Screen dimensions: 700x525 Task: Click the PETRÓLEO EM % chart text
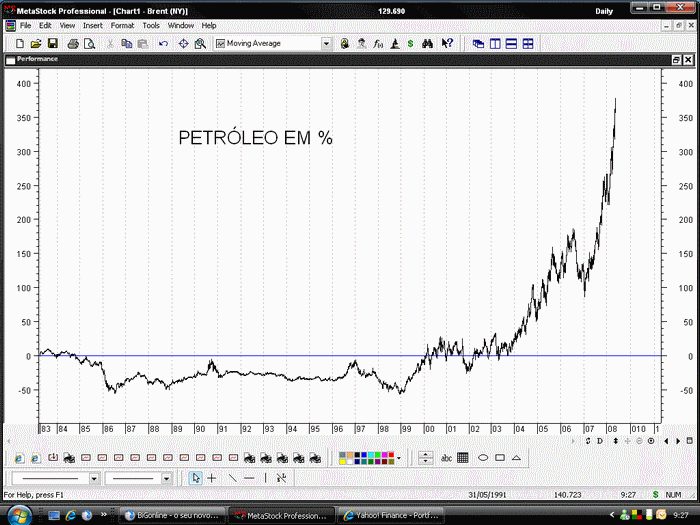pyautogui.click(x=255, y=138)
